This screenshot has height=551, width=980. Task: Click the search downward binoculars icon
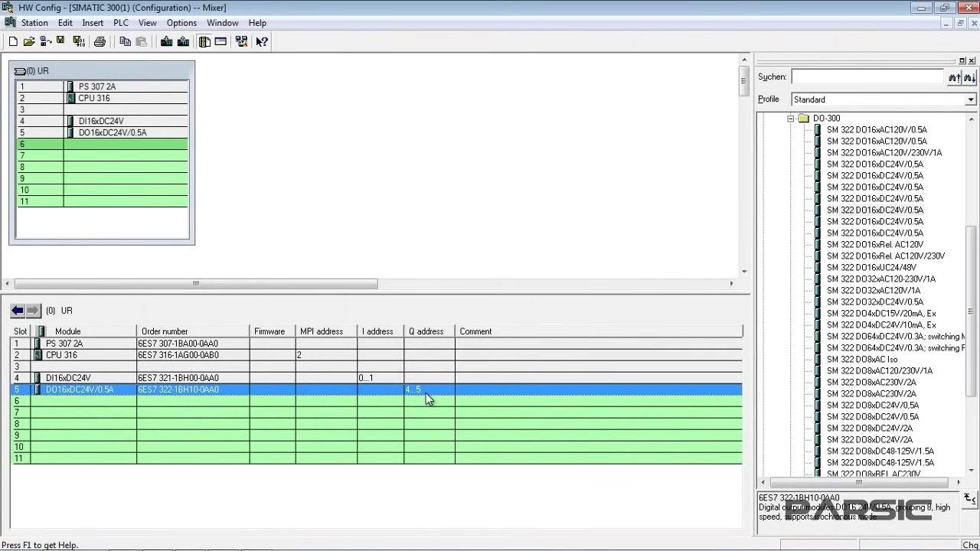pos(969,77)
